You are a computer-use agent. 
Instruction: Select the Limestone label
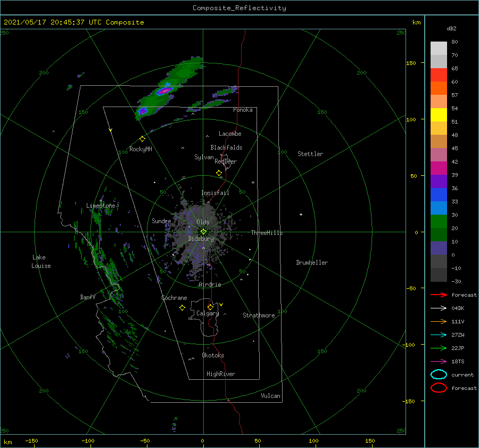pos(101,206)
